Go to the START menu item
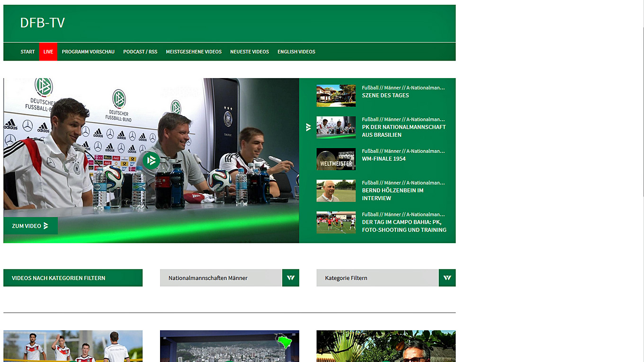Screen dimensions: 644x362 tap(27, 52)
